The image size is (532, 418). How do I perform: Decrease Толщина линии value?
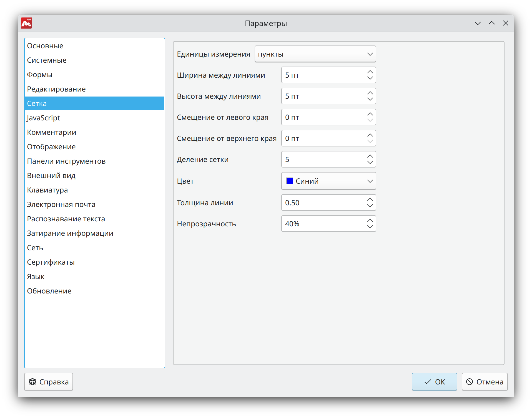370,206
